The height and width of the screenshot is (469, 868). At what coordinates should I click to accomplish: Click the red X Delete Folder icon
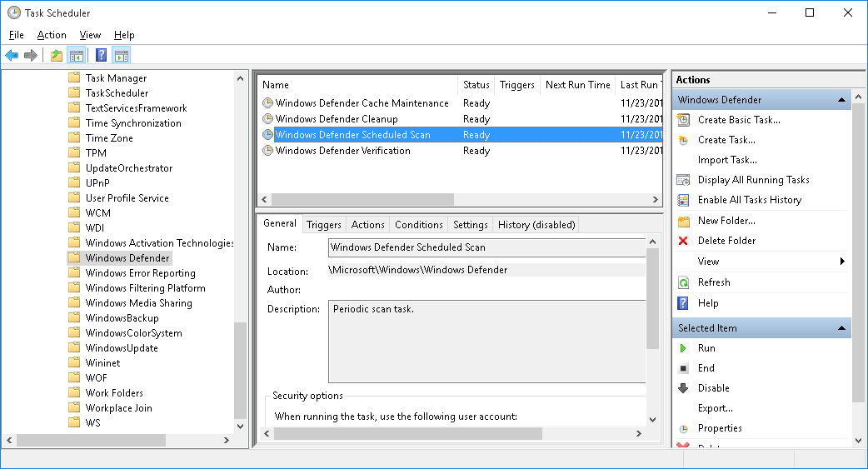tap(683, 241)
